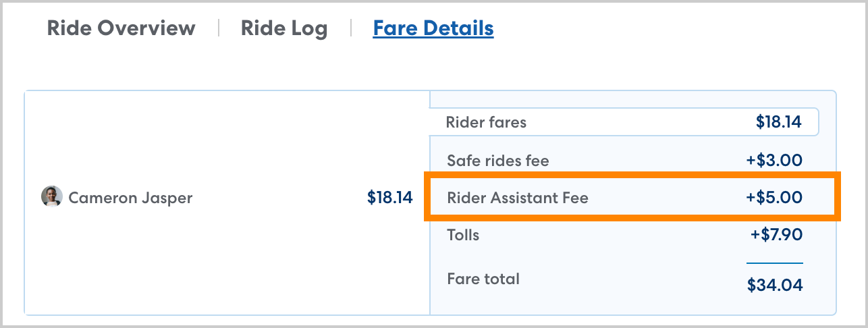Click the +$3.00 safe rides amount

774,161
